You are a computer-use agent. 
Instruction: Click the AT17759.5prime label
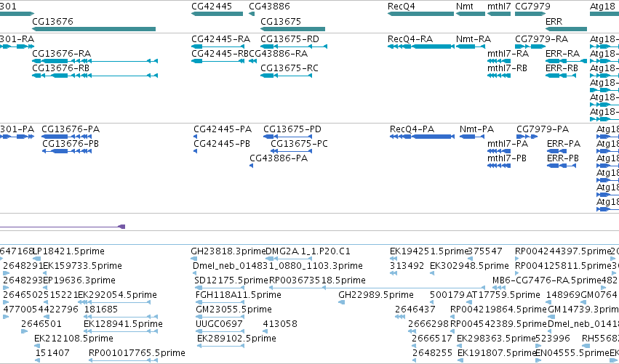click(x=503, y=295)
